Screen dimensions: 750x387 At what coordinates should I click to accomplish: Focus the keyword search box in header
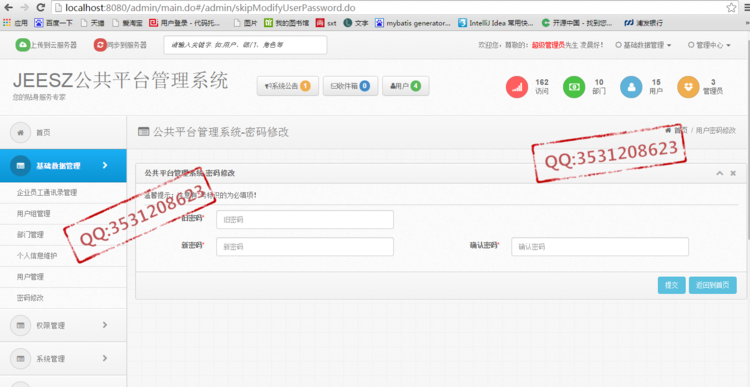pyautogui.click(x=245, y=45)
